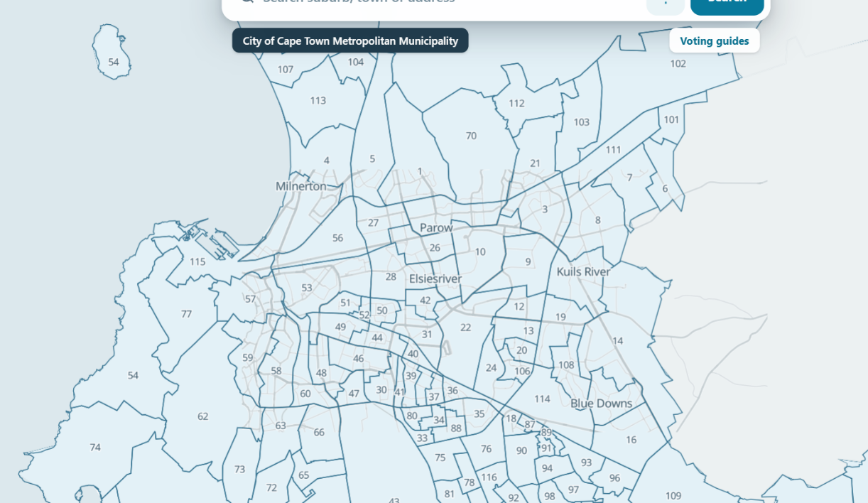Select ward 60 on the map

(305, 394)
